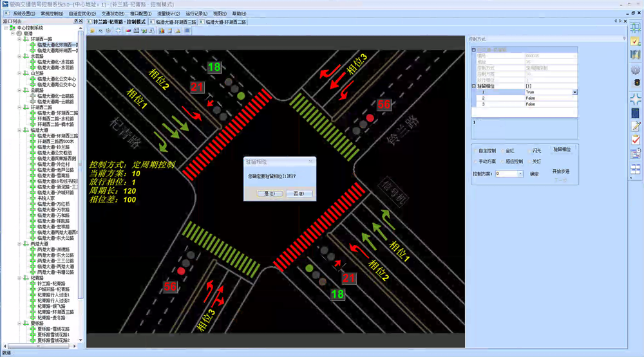644x357 pixels.
Task: Open the 交通状态 menu
Action: coord(113,14)
